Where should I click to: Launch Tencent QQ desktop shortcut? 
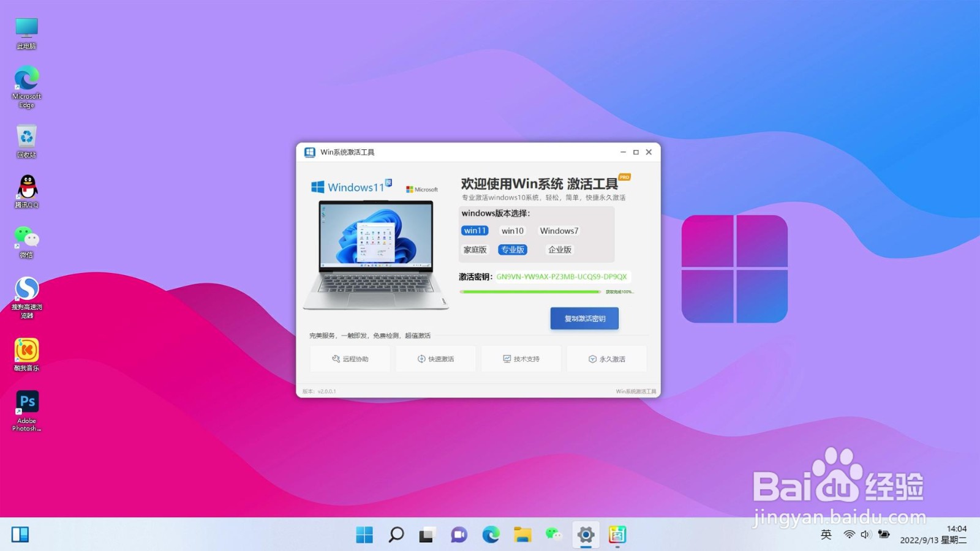coord(26,192)
